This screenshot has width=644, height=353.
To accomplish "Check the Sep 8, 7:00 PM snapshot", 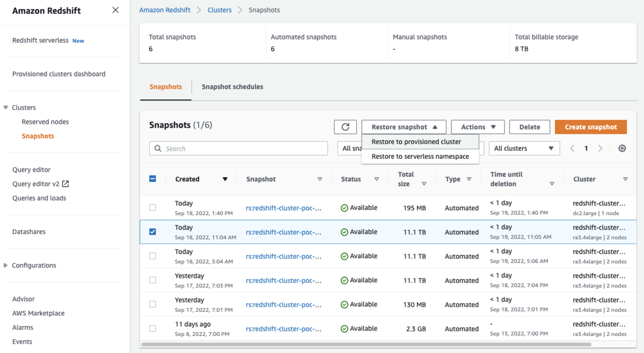I will [152, 328].
